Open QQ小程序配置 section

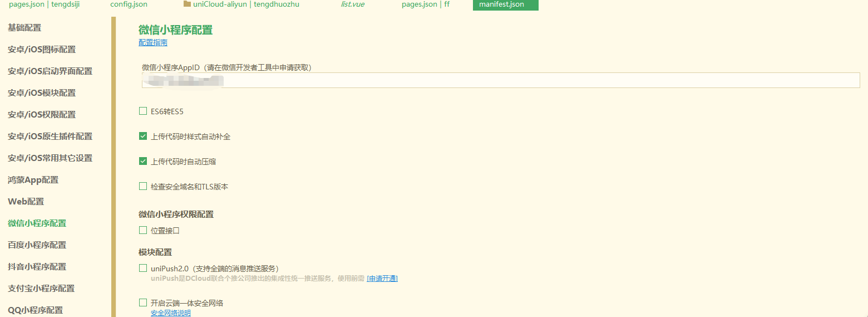coord(36,310)
